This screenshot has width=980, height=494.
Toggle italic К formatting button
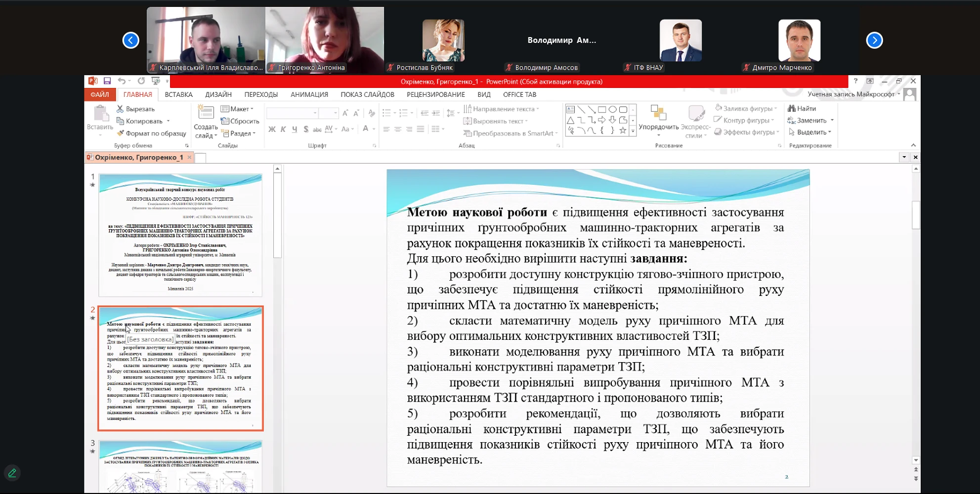283,129
